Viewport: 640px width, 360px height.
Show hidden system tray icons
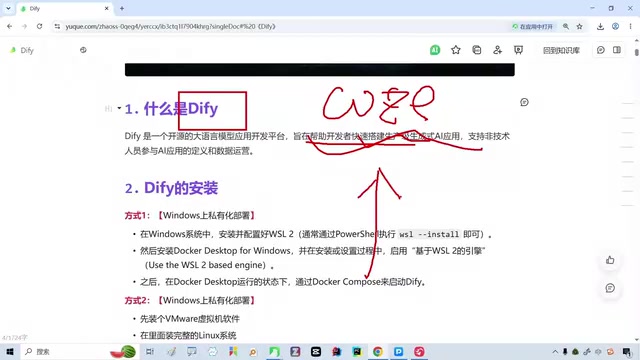click(x=555, y=351)
